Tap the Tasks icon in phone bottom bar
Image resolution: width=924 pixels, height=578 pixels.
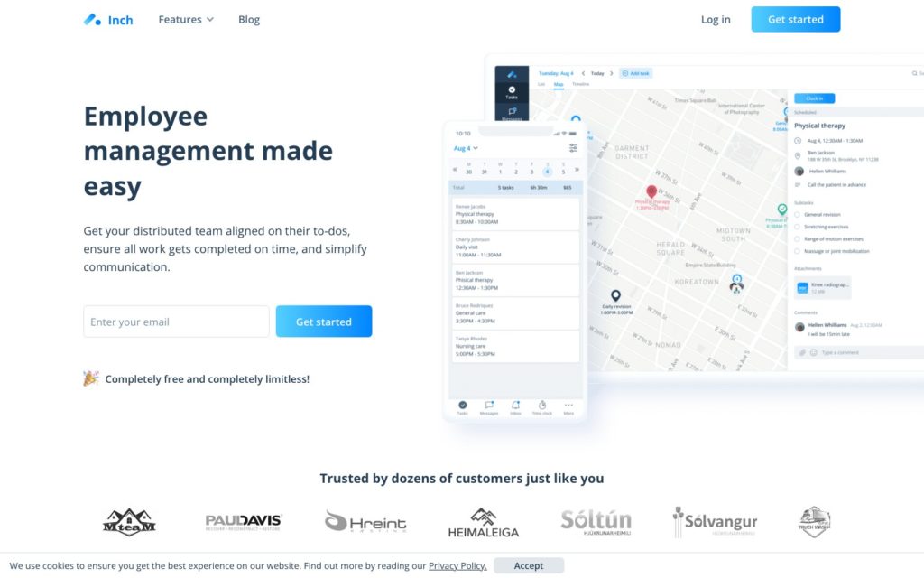coord(463,407)
